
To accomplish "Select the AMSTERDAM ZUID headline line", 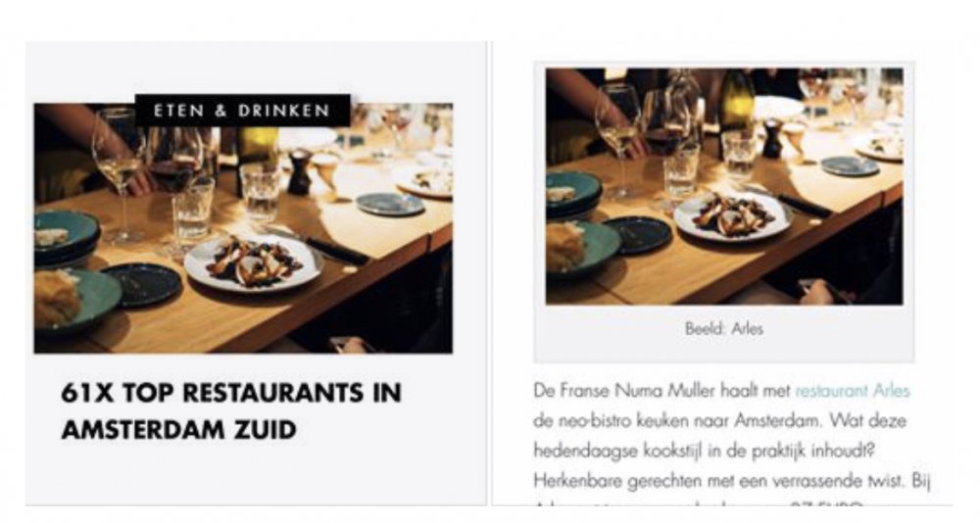I will click(178, 430).
